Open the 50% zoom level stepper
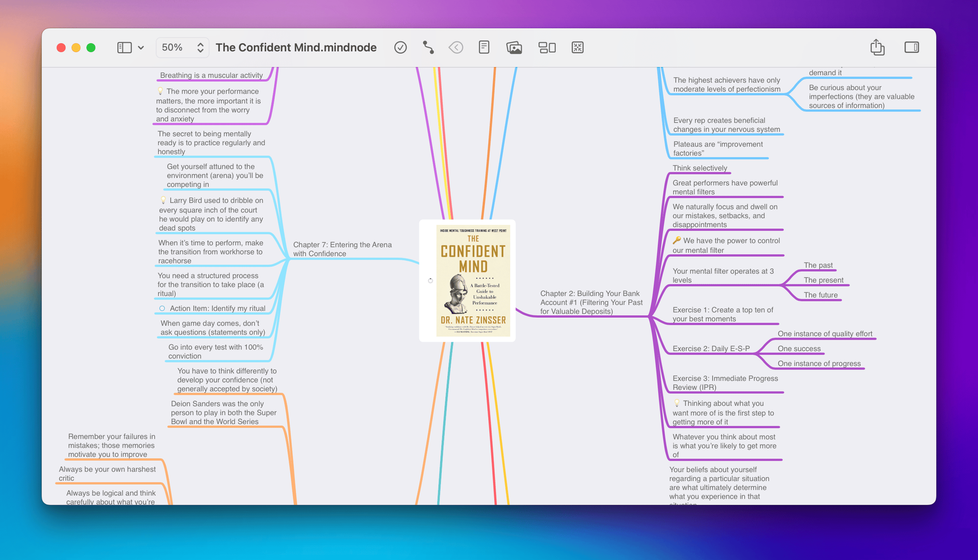 coord(183,48)
